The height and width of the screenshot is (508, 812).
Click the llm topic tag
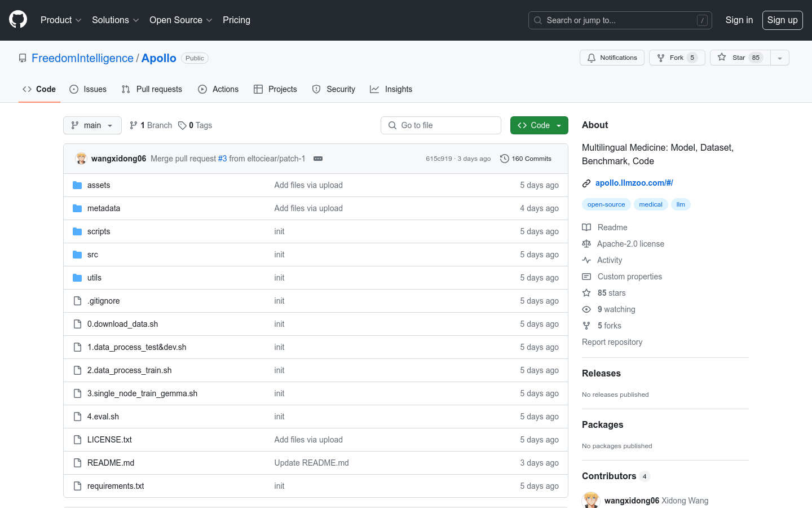(681, 204)
